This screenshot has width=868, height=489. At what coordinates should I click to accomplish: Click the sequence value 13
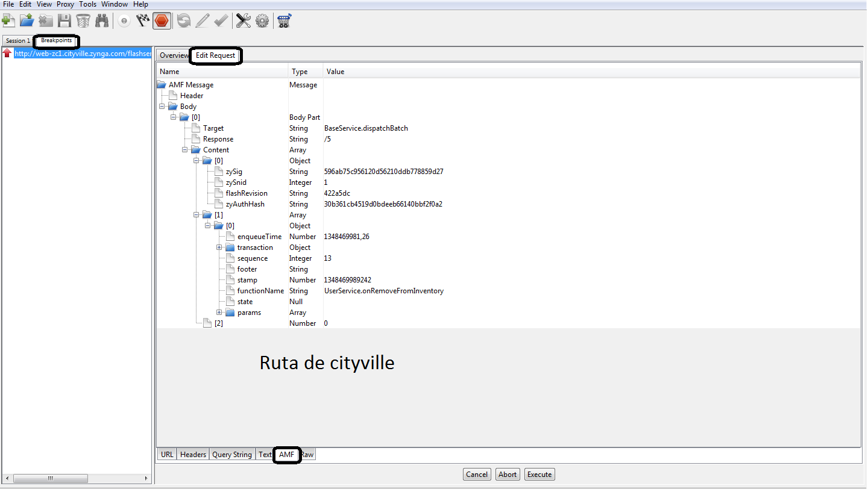[x=328, y=258]
